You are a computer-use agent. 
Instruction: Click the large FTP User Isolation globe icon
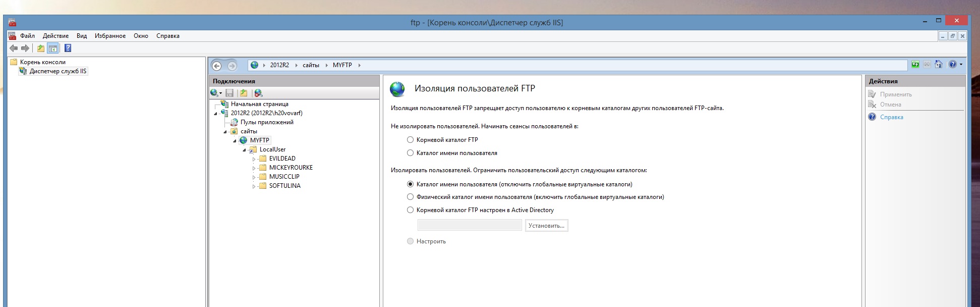tap(397, 89)
